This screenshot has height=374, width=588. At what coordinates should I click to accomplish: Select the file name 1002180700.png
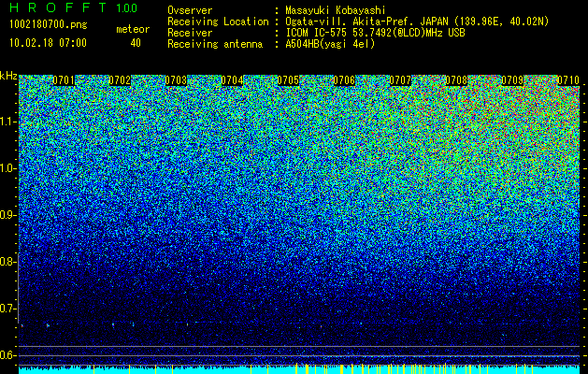click(48, 25)
